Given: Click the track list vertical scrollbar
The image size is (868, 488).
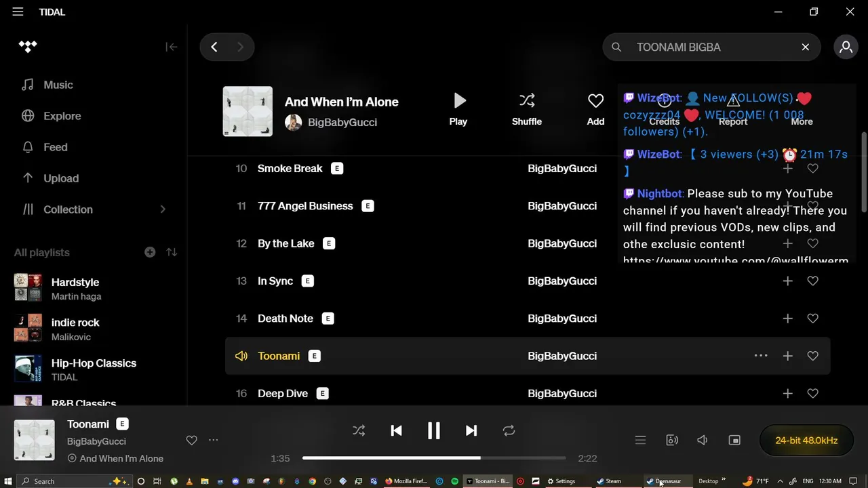Looking at the screenshot, I should [864, 172].
